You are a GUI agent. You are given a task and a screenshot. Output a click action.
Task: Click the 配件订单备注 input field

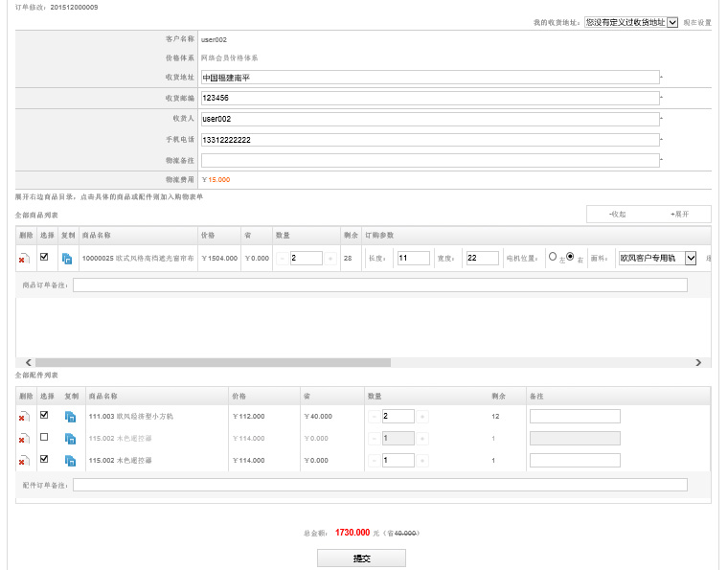[379, 485]
